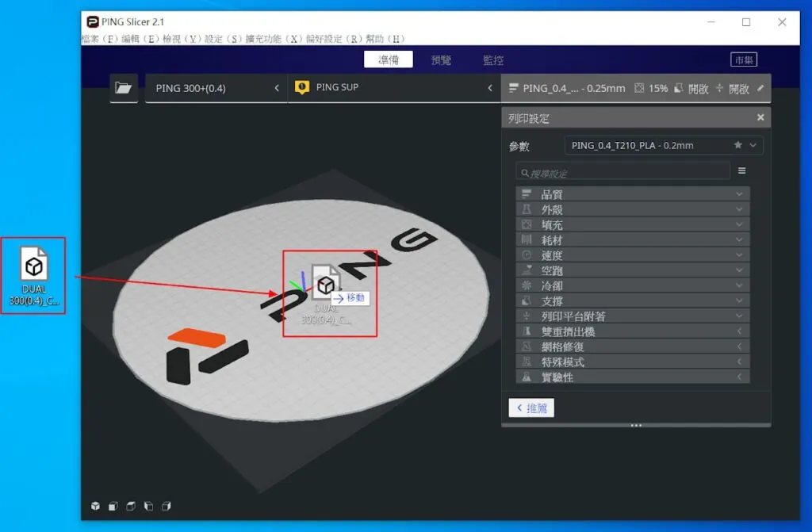The height and width of the screenshot is (532, 812).
Task: Switch to the right side view icon
Action: pos(167,506)
